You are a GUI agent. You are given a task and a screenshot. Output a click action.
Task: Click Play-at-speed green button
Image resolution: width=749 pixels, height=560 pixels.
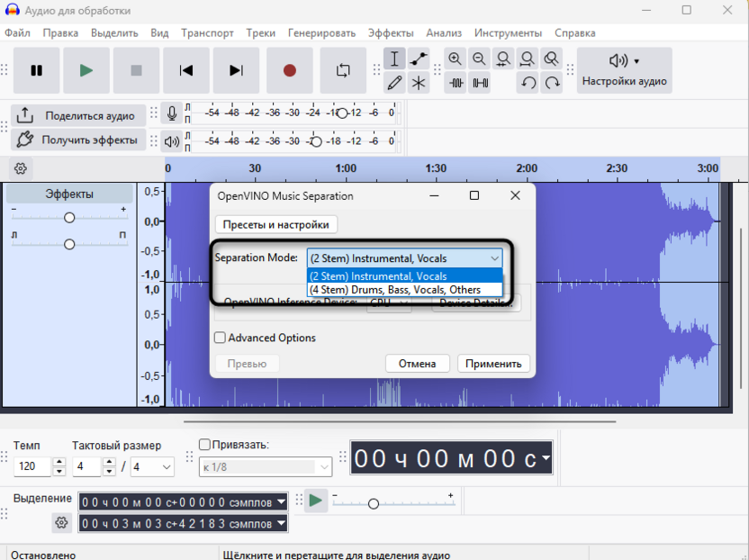pyautogui.click(x=315, y=501)
